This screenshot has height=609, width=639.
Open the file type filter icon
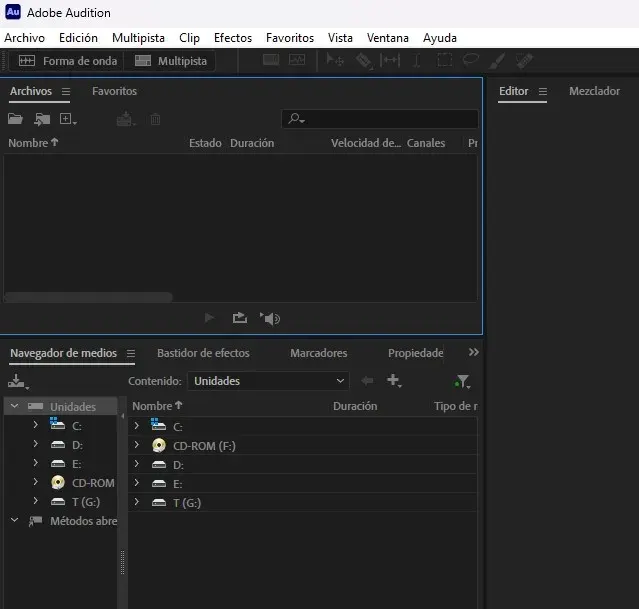click(x=463, y=382)
